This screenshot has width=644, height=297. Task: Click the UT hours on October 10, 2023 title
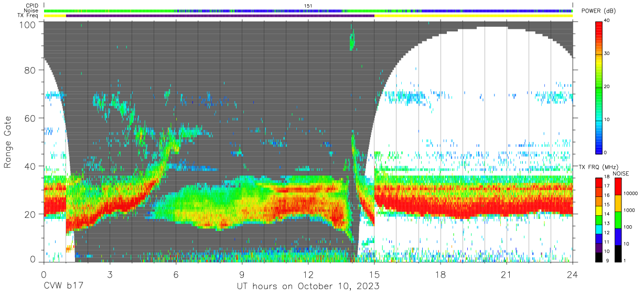(x=308, y=287)
